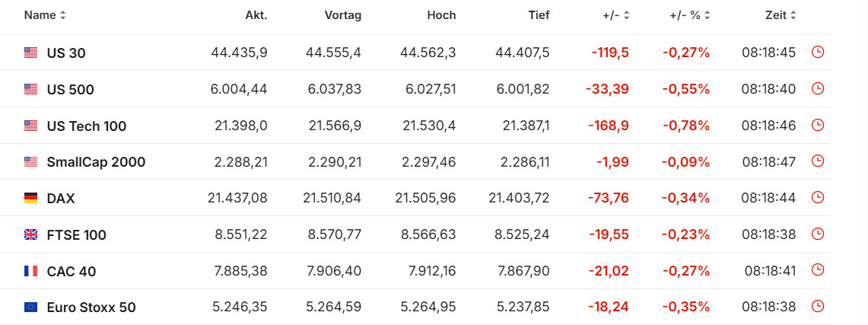The width and height of the screenshot is (868, 325).
Task: Click the clock icon in SmallCap 2000 row
Action: [x=819, y=161]
